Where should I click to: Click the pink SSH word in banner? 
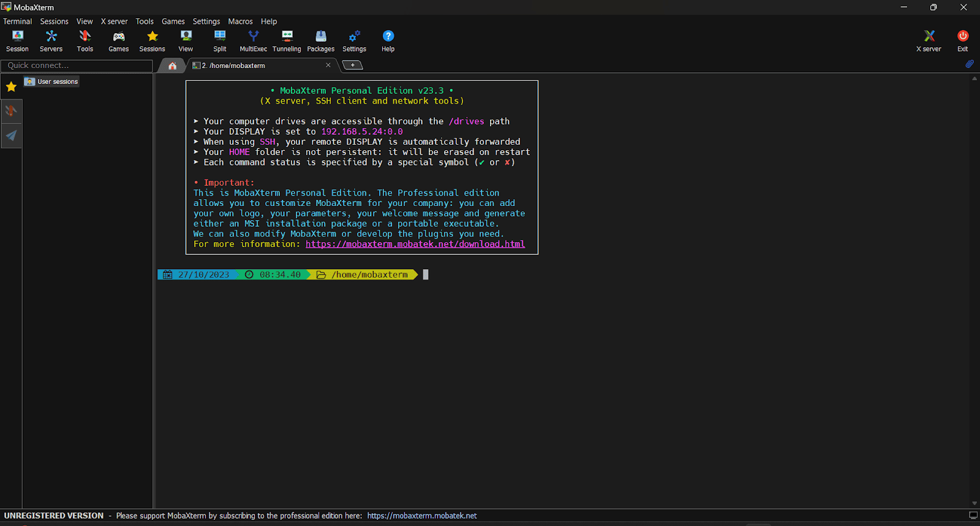click(x=268, y=142)
